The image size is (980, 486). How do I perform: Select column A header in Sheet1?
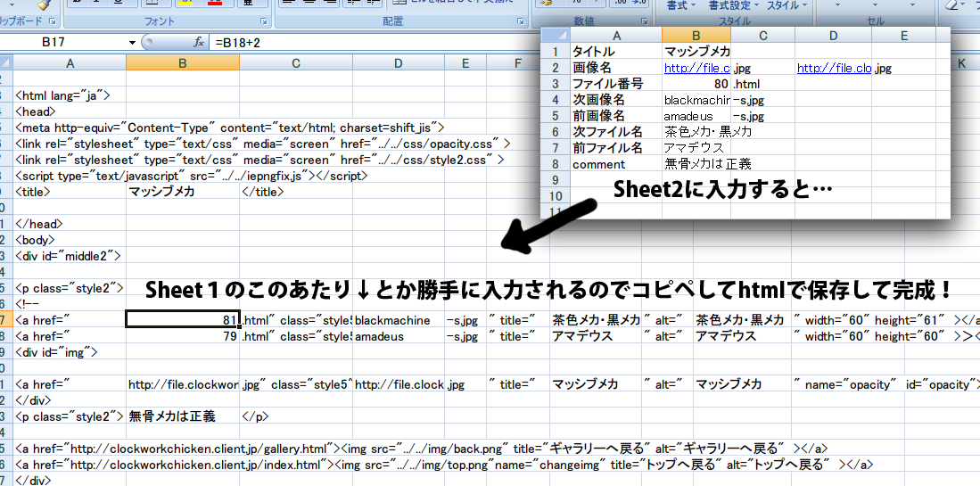click(x=70, y=62)
